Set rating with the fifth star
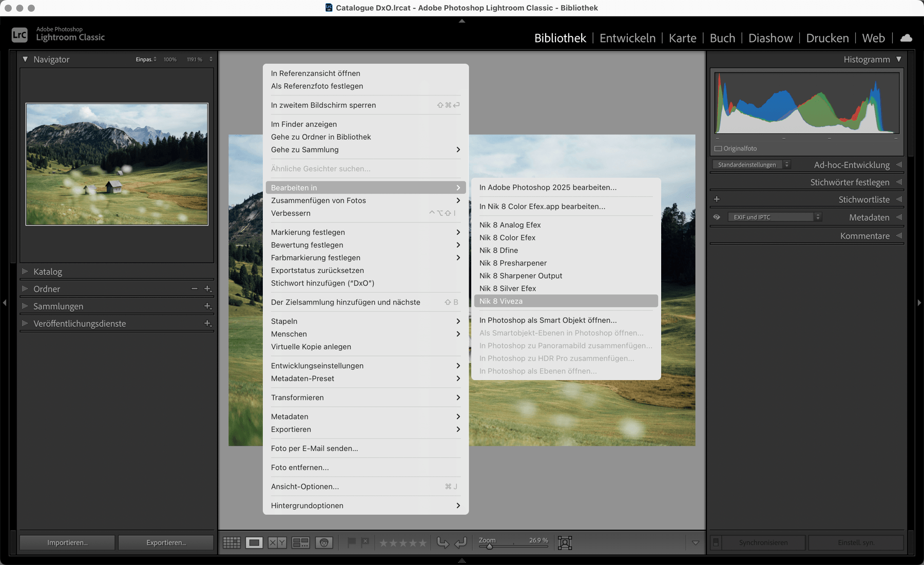The width and height of the screenshot is (924, 565). click(x=422, y=543)
